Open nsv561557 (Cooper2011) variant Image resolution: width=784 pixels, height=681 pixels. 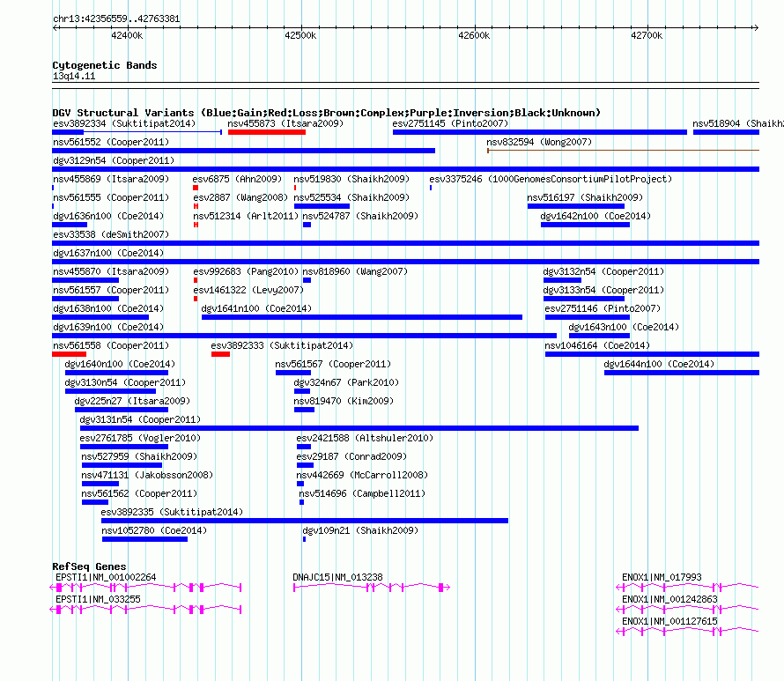tap(111, 290)
